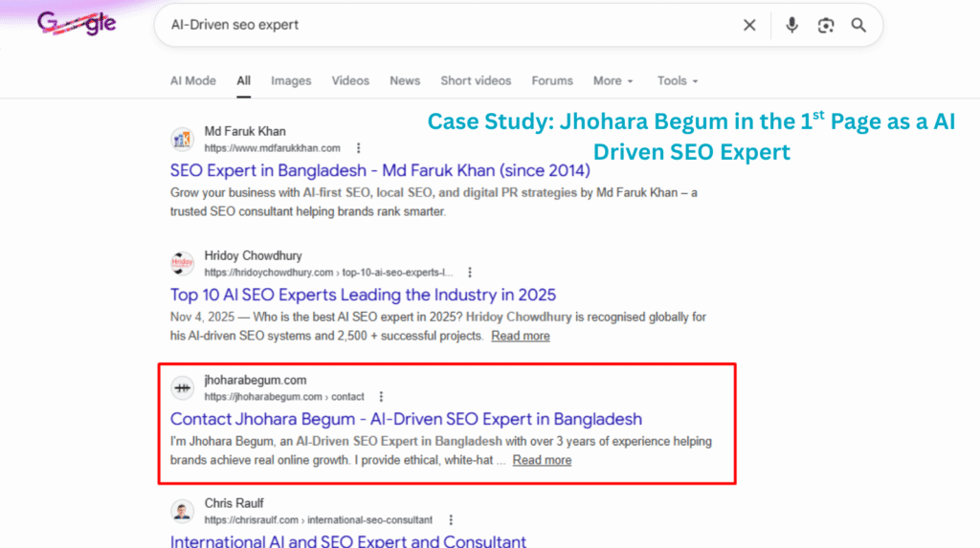Expand the More dropdown
Image resolution: width=980 pixels, height=548 pixels.
pyautogui.click(x=613, y=80)
